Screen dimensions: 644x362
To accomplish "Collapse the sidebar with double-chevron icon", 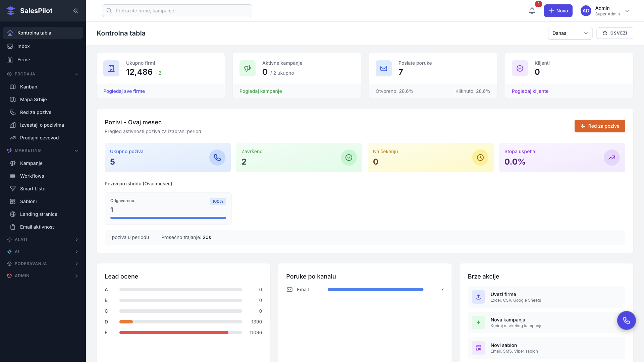I will 75,11.
